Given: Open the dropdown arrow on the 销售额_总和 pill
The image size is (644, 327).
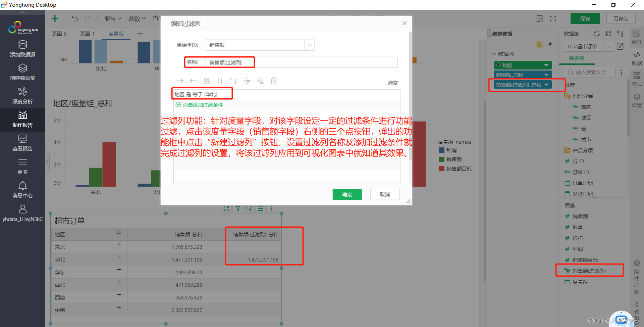Looking at the screenshot, I should click(x=546, y=75).
